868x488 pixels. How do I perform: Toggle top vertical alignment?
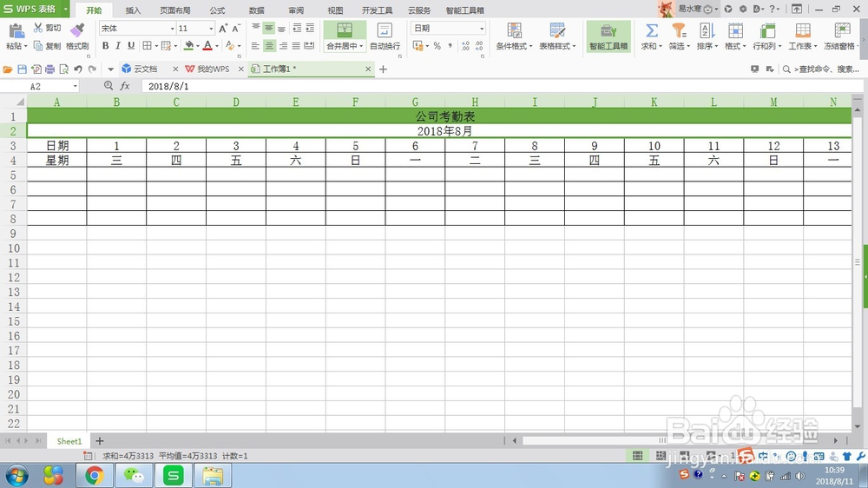click(x=255, y=28)
